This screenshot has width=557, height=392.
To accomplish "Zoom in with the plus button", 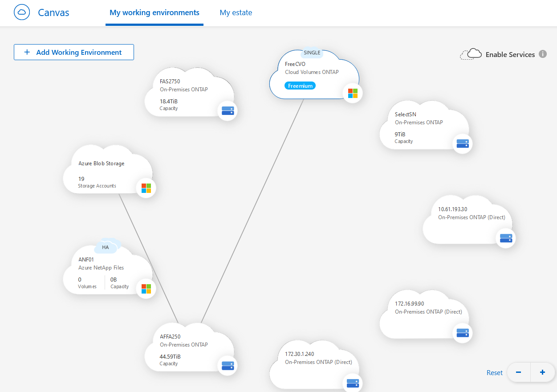I will pyautogui.click(x=542, y=372).
